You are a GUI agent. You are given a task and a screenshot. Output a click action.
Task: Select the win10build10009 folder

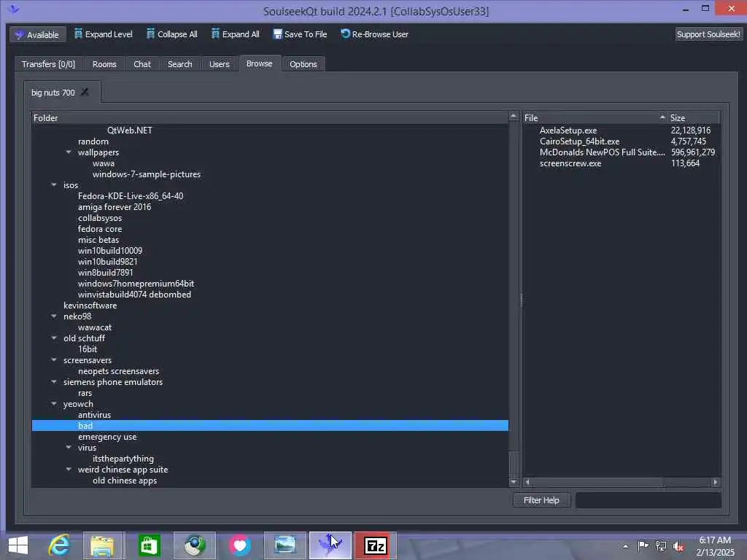tap(110, 251)
